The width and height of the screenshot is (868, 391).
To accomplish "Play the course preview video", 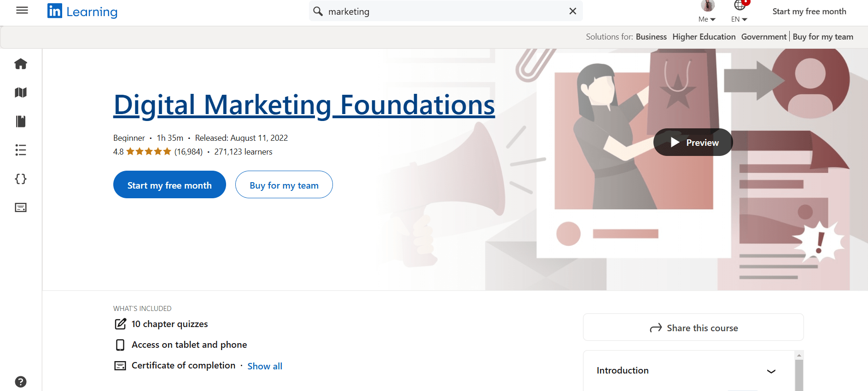I will tap(693, 142).
